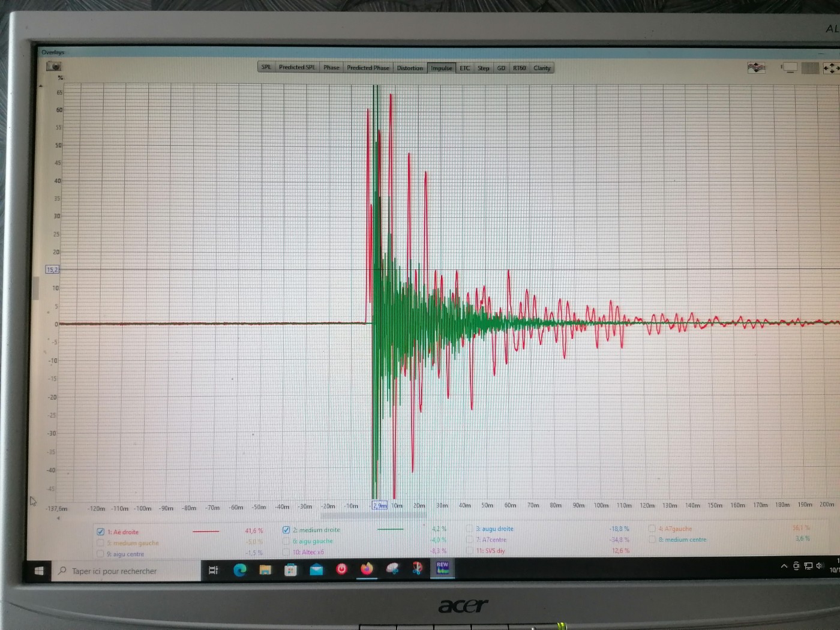This screenshot has width=840, height=630.
Task: Switch to the SPL graph tab
Action: [266, 67]
